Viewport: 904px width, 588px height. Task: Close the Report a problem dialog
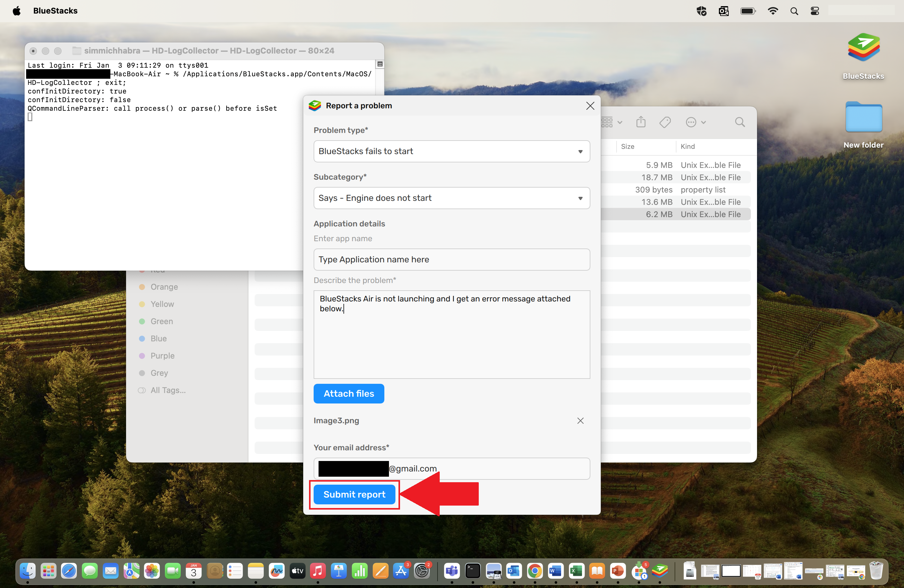click(590, 105)
